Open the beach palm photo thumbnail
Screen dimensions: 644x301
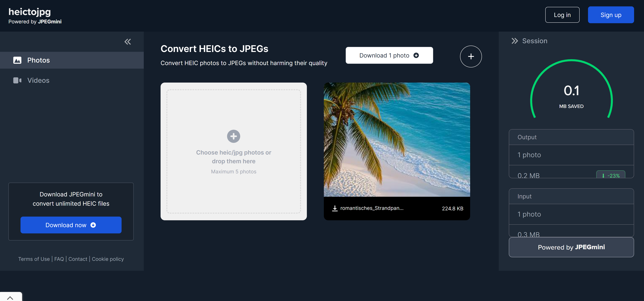pyautogui.click(x=396, y=140)
